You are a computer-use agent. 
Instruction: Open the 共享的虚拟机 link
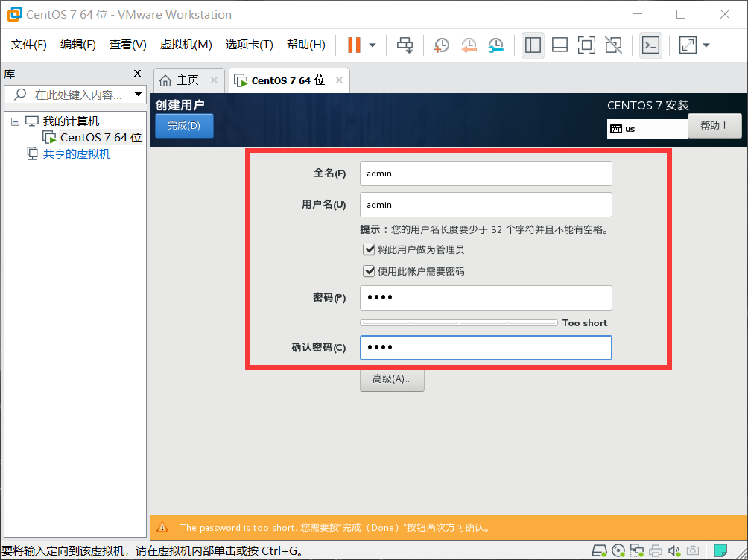[76, 154]
